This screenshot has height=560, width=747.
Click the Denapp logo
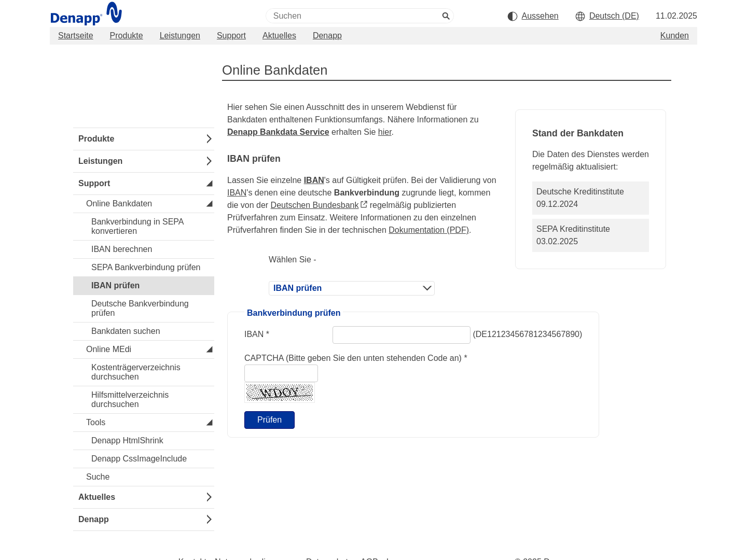coord(86,14)
